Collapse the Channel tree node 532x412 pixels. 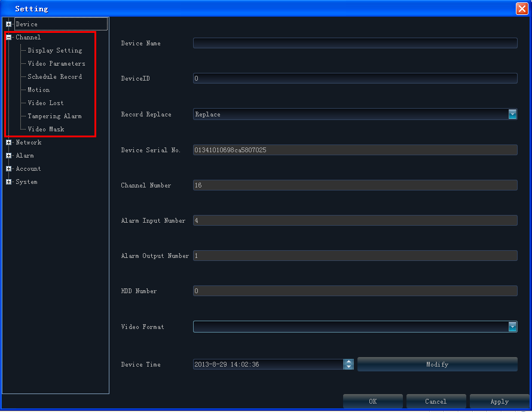[x=8, y=37]
